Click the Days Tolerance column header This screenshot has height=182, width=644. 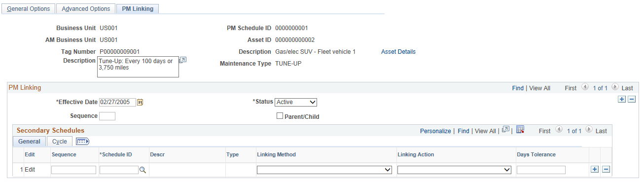click(536, 154)
